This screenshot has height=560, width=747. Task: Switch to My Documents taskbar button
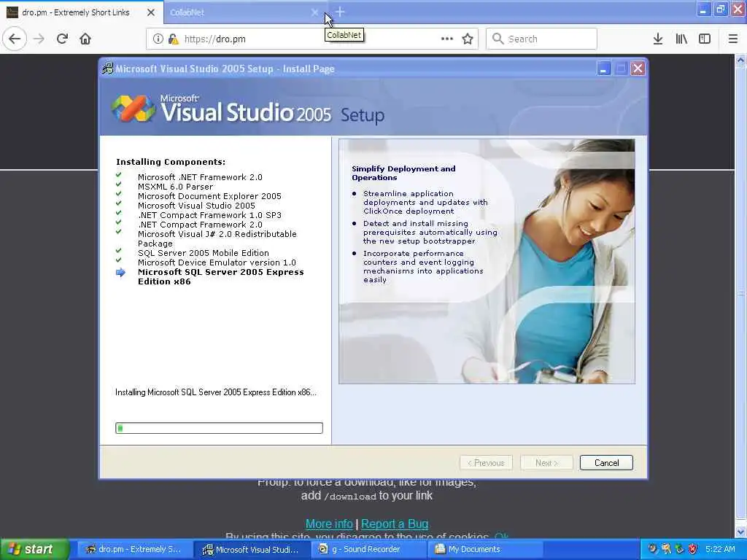[x=485, y=550]
